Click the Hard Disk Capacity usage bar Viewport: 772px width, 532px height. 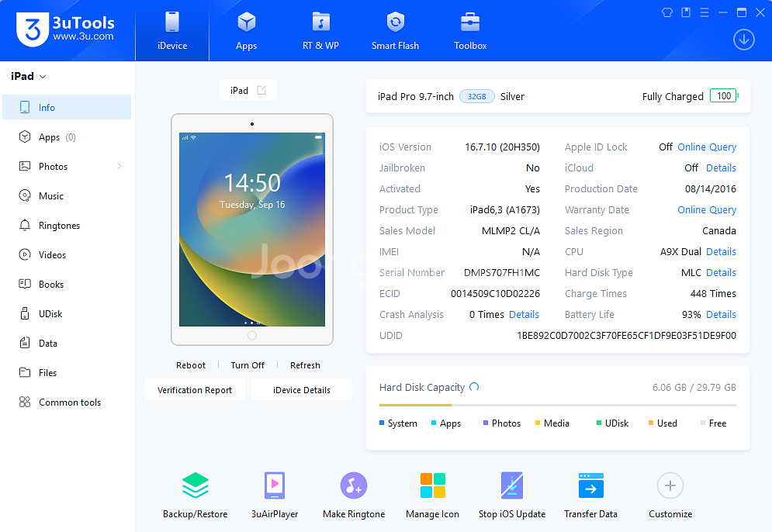557,405
